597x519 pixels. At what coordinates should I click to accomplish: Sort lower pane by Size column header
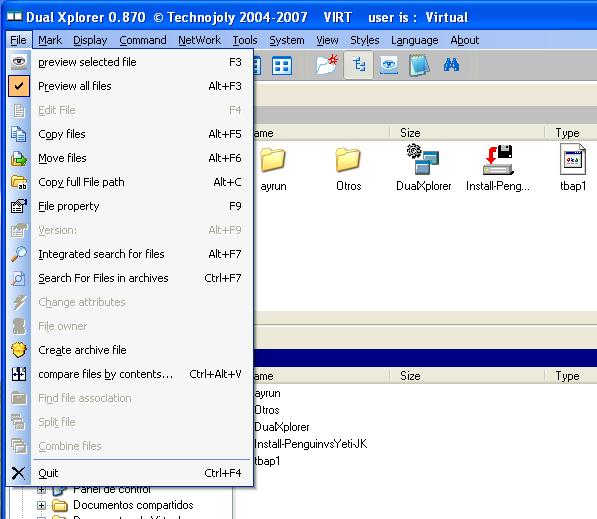[x=467, y=376]
